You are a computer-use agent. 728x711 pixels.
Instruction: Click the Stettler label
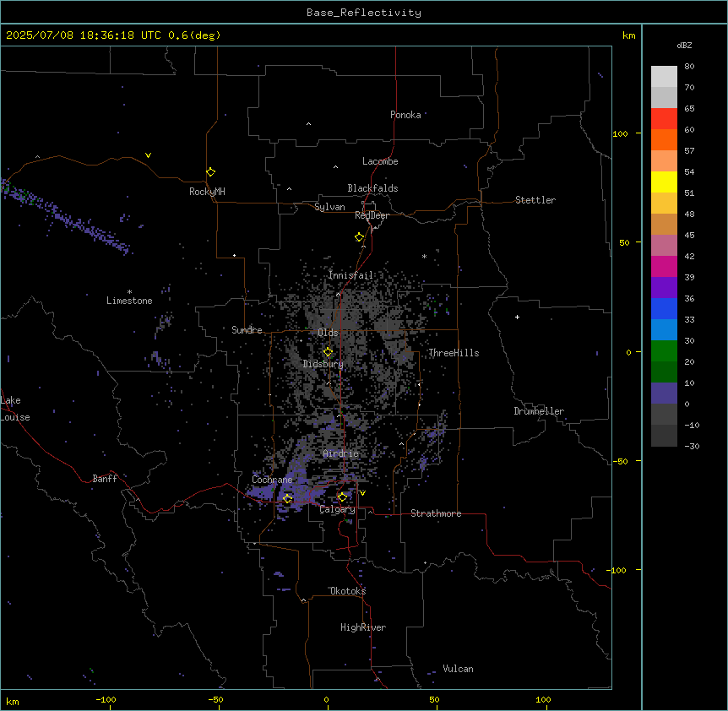[x=535, y=200]
